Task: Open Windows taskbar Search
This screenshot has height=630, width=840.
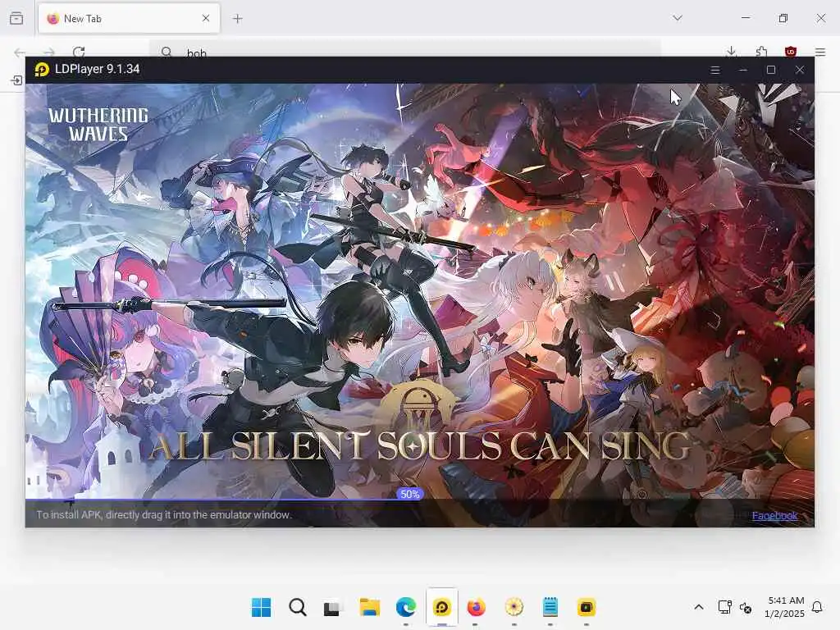Action: [x=297, y=608]
